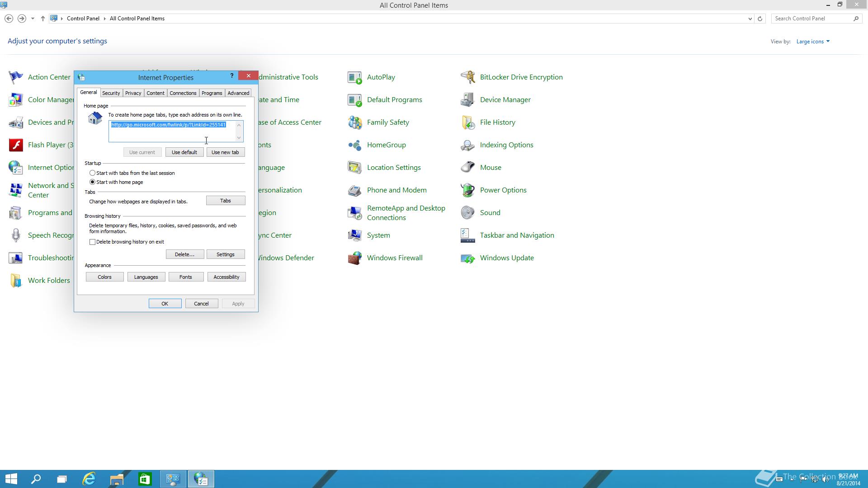
Task: Open the File History icon
Action: coord(468,122)
